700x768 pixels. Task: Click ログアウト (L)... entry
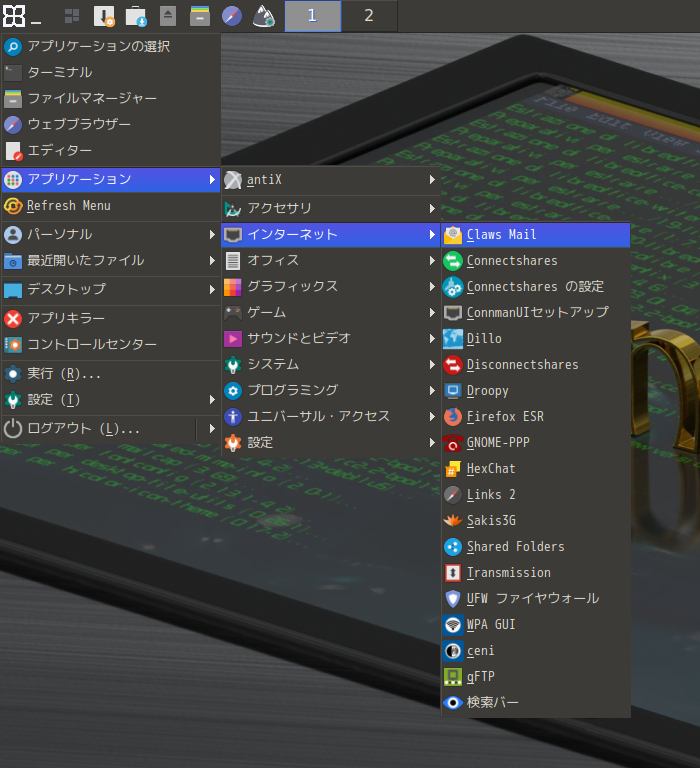pyautogui.click(x=99, y=429)
